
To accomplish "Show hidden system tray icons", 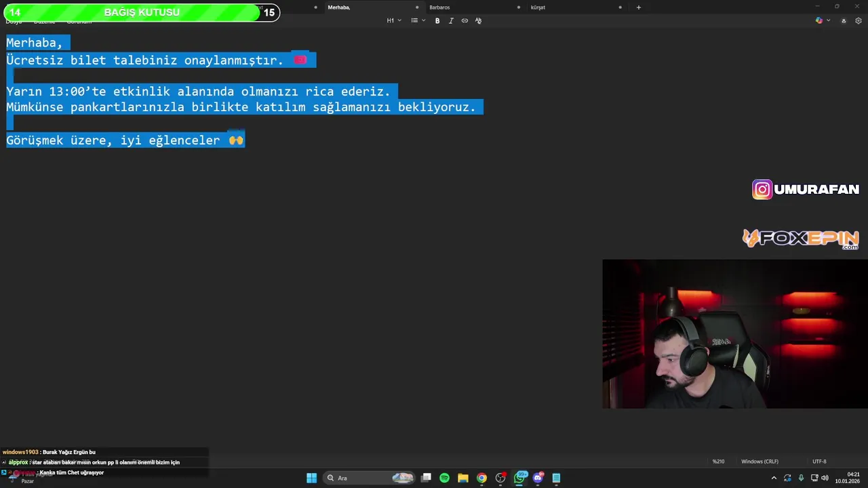I will pyautogui.click(x=774, y=478).
